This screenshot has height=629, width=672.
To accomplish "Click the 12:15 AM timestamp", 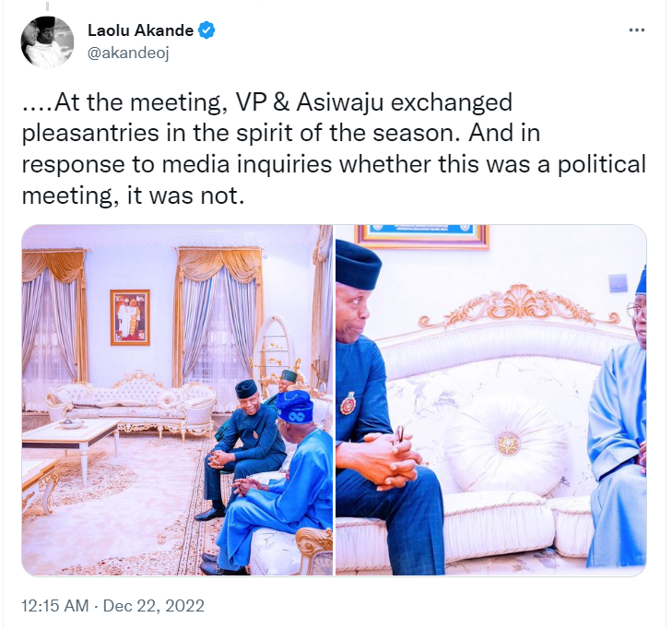I will click(55, 605).
